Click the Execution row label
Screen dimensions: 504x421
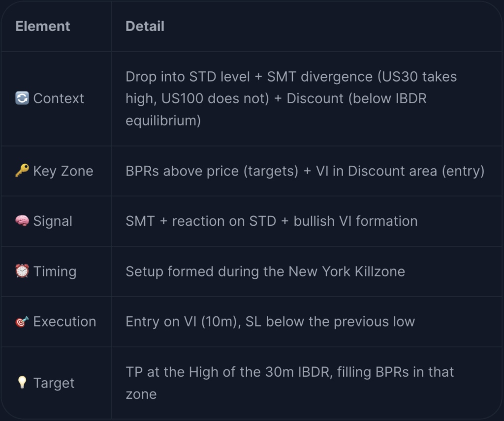[64, 322]
